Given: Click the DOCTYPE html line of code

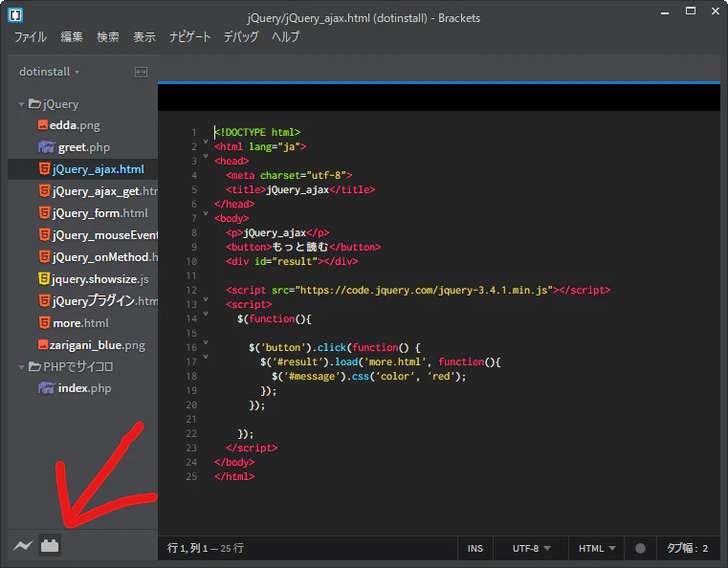Looking at the screenshot, I should pyautogui.click(x=257, y=132).
